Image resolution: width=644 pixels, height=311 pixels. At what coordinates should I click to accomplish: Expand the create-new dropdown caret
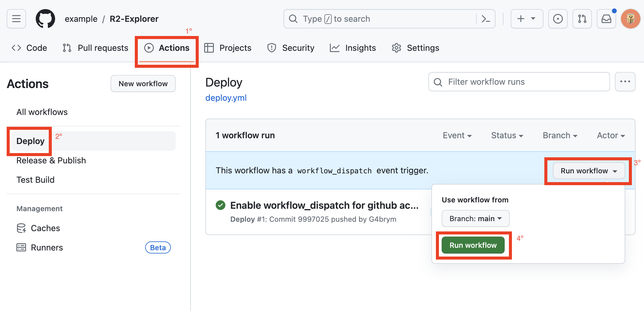[533, 19]
